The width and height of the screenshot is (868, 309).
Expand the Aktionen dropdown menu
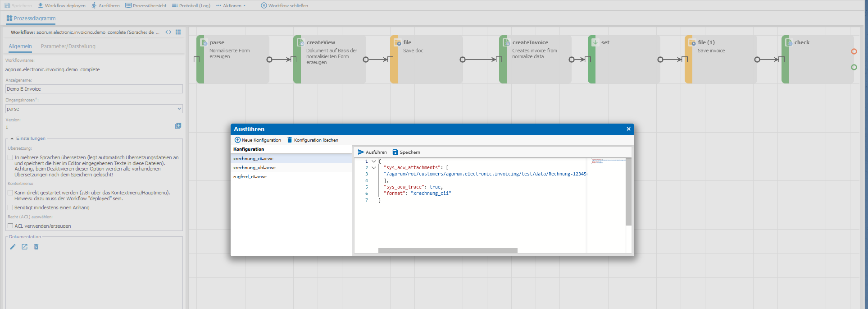tap(231, 5)
